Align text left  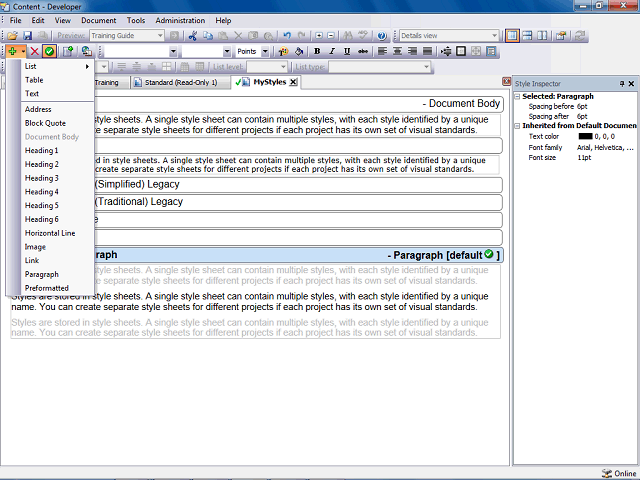(x=382, y=51)
